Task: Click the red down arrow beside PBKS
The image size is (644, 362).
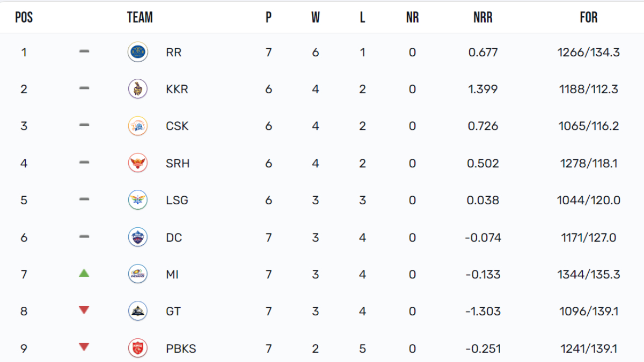Action: (84, 347)
